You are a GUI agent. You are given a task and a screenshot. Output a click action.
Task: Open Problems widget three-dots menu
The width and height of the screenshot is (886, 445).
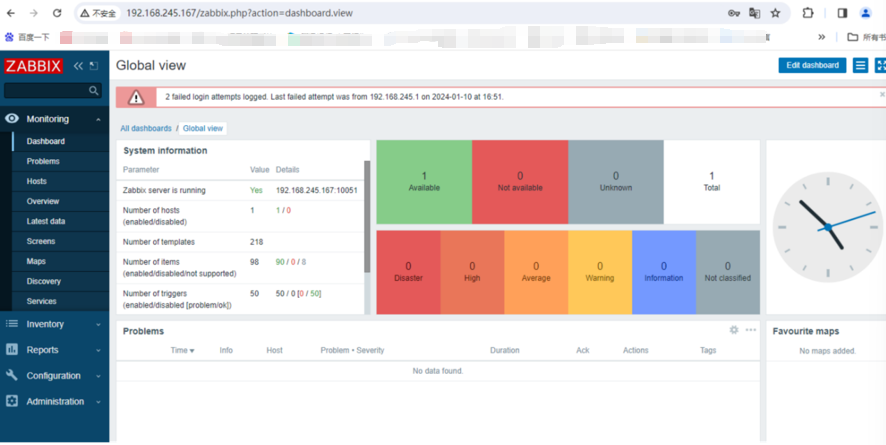coord(751,330)
